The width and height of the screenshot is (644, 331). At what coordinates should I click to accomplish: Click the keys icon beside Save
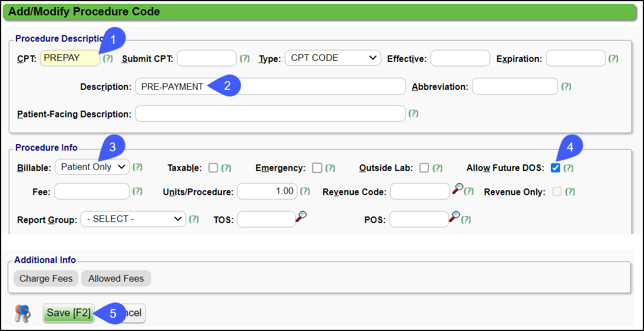(x=22, y=313)
